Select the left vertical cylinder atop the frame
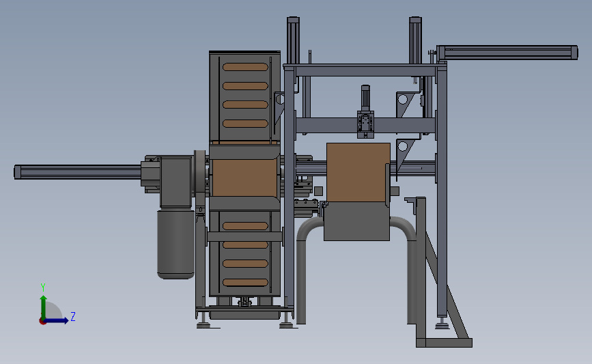 (293, 40)
